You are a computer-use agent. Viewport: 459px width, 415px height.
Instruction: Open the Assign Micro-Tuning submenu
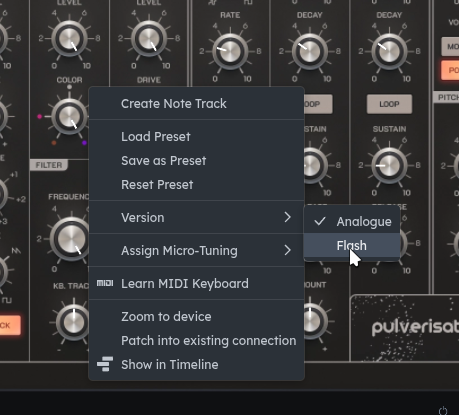pyautogui.click(x=196, y=250)
